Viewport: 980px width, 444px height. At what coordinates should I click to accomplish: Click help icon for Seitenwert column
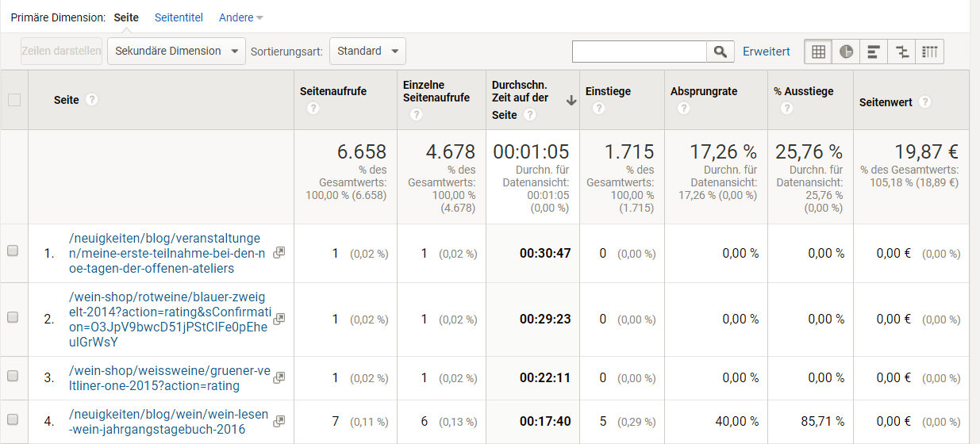coord(924,102)
